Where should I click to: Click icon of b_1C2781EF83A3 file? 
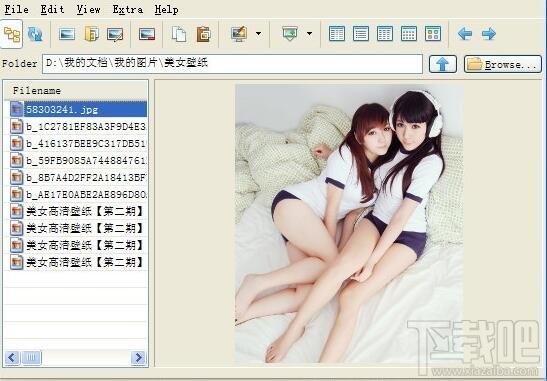[16, 126]
